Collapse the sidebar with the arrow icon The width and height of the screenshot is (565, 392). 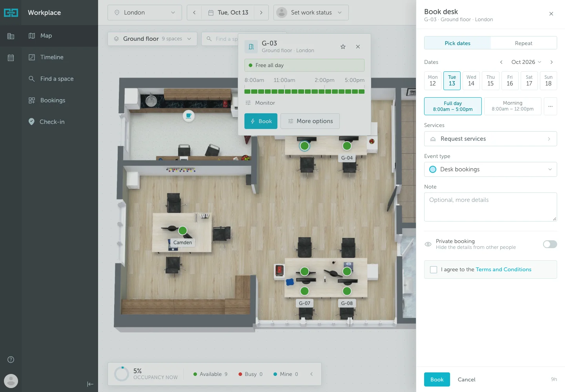[x=90, y=384]
